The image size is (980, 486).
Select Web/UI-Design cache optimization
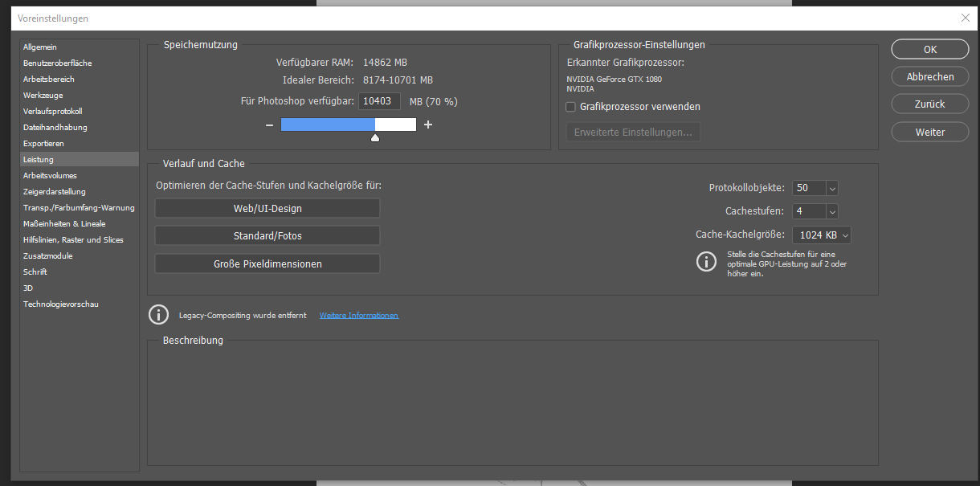[x=267, y=208]
